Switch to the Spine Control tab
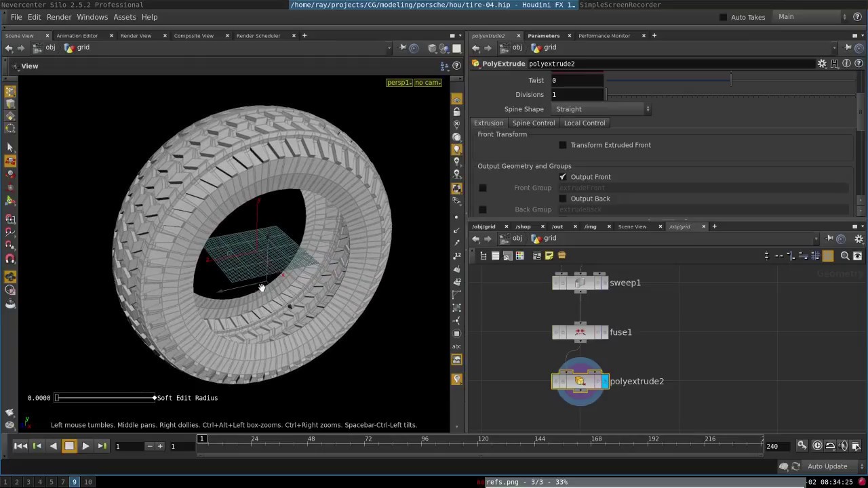Screen dimensions: 868x488 coord(533,123)
